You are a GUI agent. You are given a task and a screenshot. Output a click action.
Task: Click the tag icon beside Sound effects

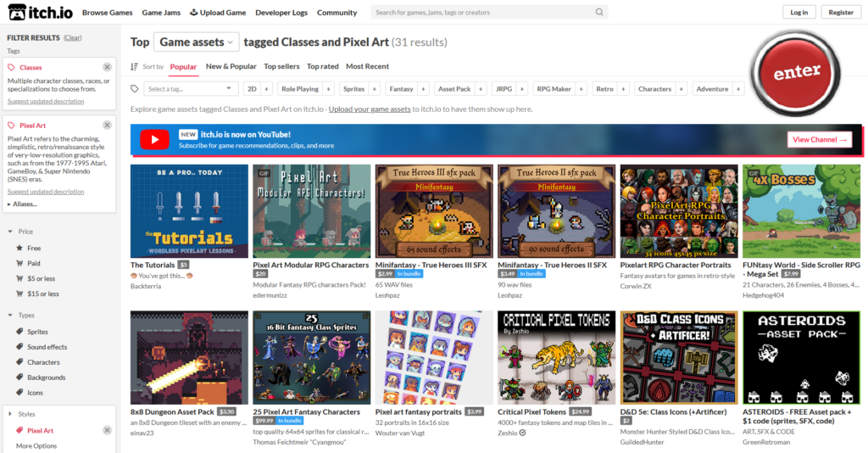click(20, 347)
